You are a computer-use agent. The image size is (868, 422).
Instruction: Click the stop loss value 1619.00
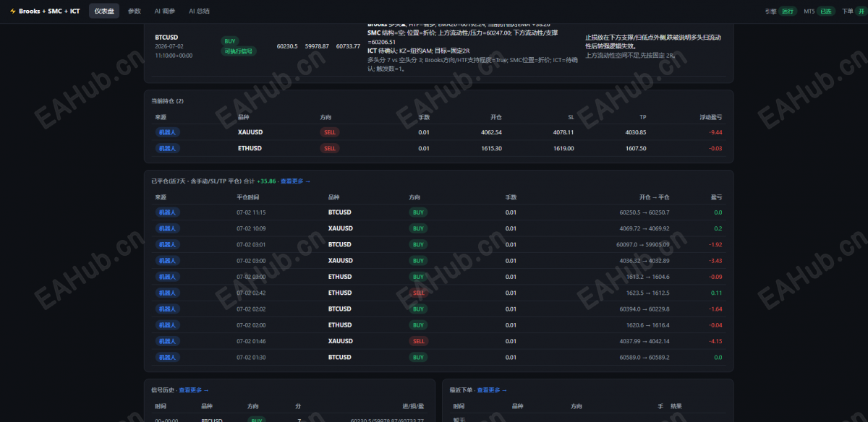click(x=563, y=148)
